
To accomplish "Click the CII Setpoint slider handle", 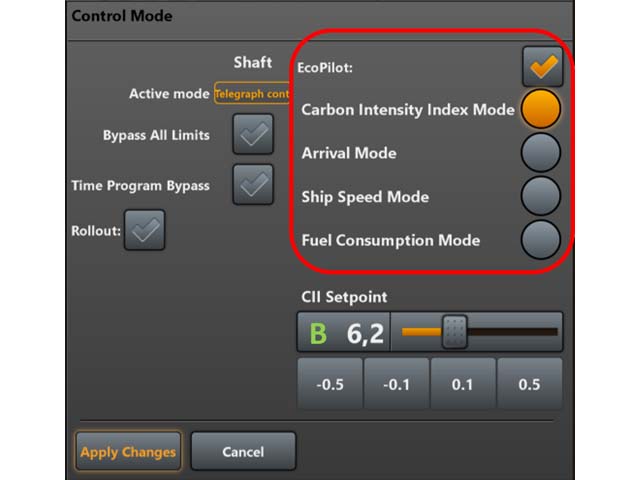I will pyautogui.click(x=454, y=332).
